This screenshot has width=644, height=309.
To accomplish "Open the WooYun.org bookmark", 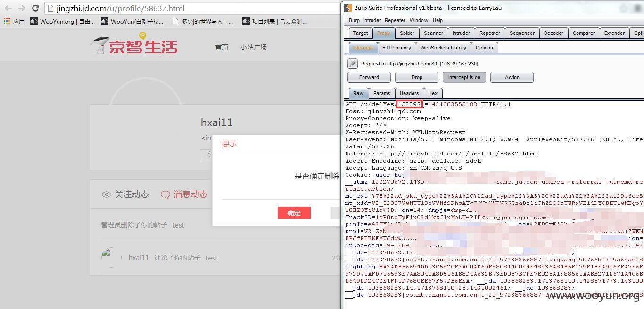I will pos(63,21).
